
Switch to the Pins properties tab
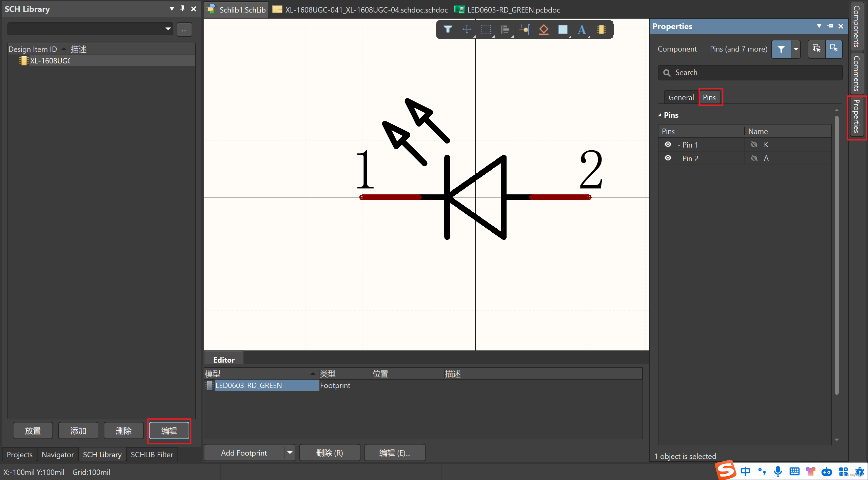click(x=709, y=97)
